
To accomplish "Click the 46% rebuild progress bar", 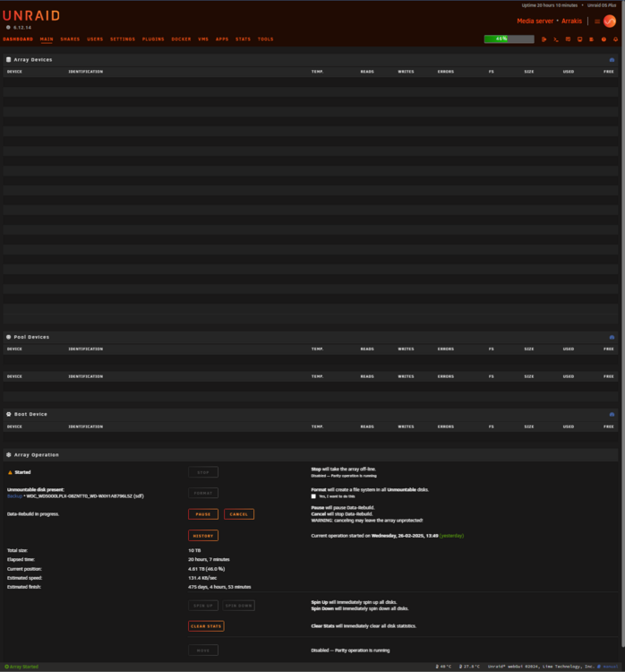I will pos(509,39).
